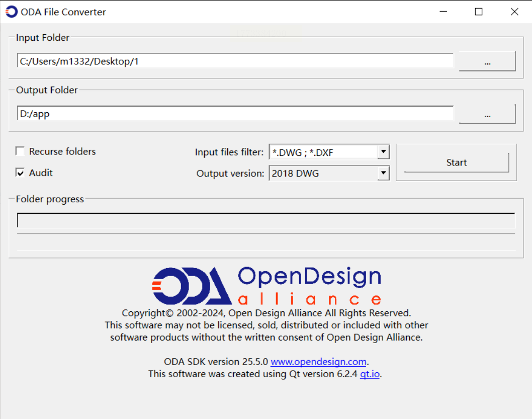532x419 pixels.
Task: Minimize the ODA File Converter window
Action: (x=443, y=12)
